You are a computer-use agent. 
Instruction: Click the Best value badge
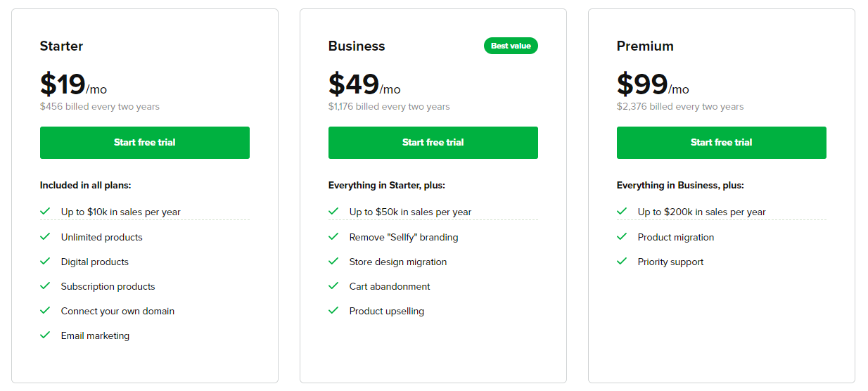pos(511,46)
